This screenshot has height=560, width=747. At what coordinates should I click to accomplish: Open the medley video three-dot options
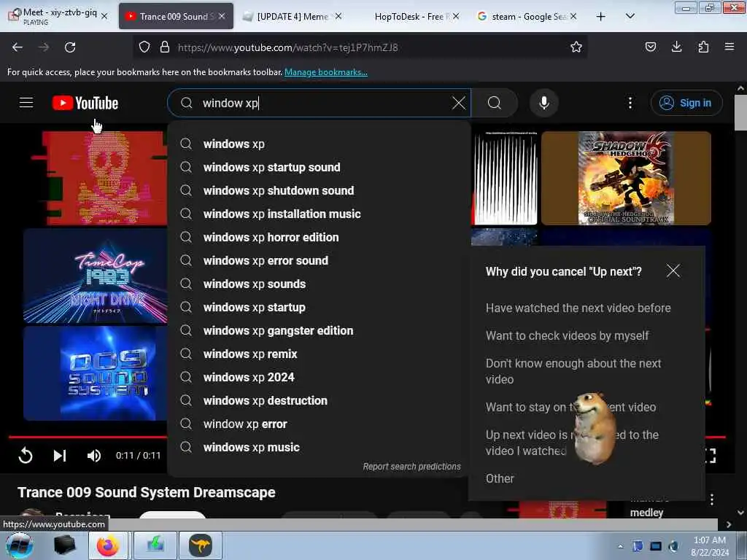coord(711,499)
